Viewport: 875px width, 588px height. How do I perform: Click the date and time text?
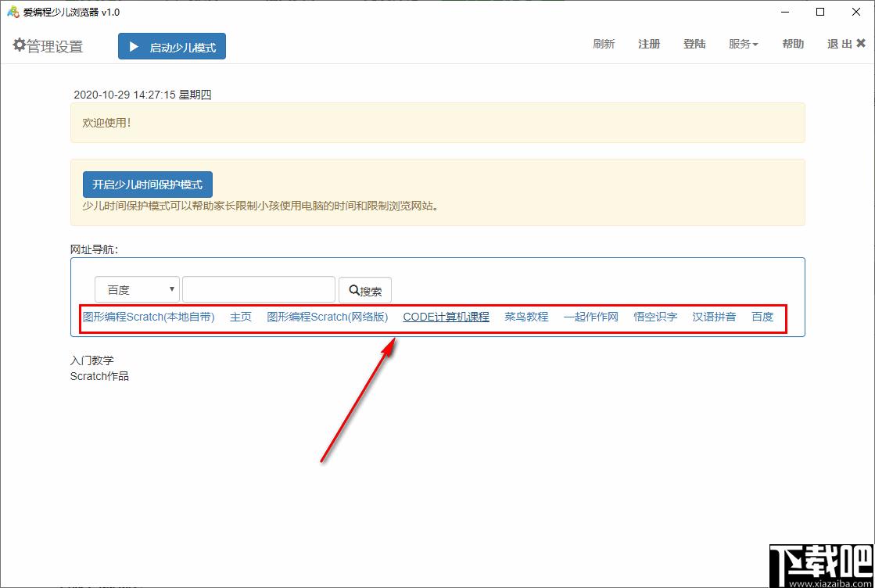point(142,95)
